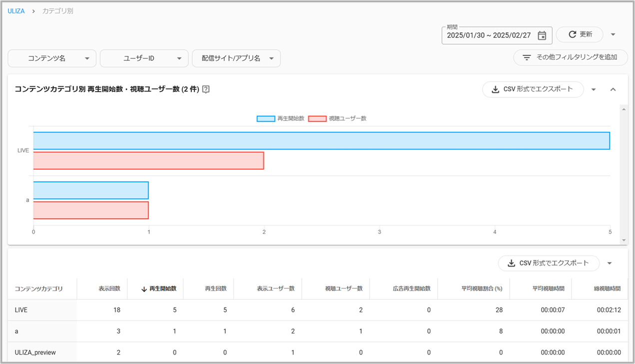Open the ユーザーID filter dropdown
This screenshot has width=635, height=364.
(x=144, y=58)
